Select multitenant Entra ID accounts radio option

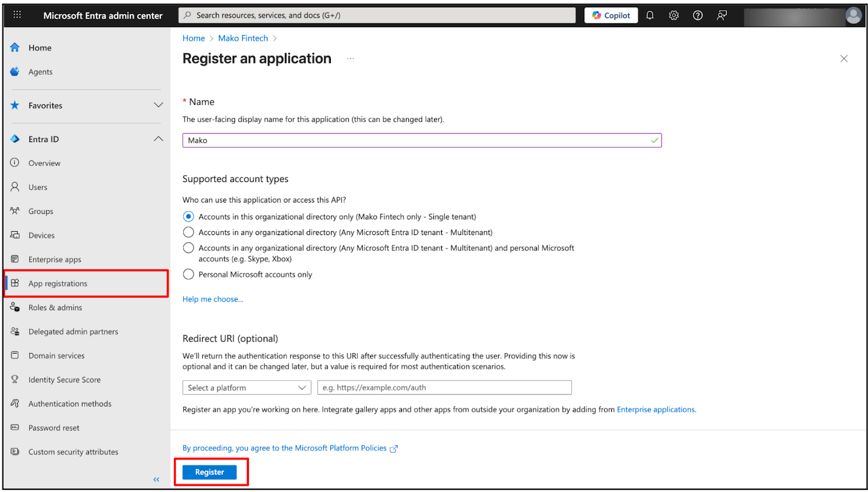click(188, 232)
